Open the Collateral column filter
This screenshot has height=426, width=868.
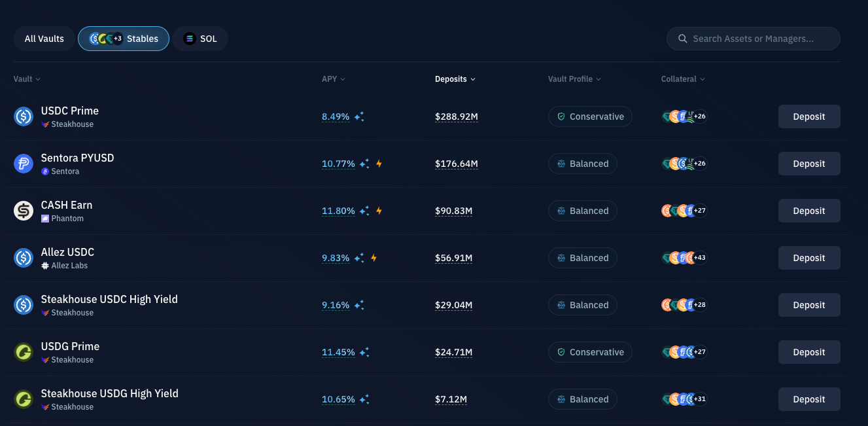pyautogui.click(x=683, y=79)
